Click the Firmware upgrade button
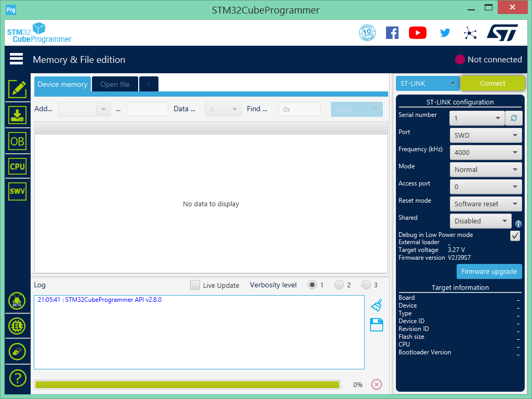The height and width of the screenshot is (399, 532). [489, 271]
